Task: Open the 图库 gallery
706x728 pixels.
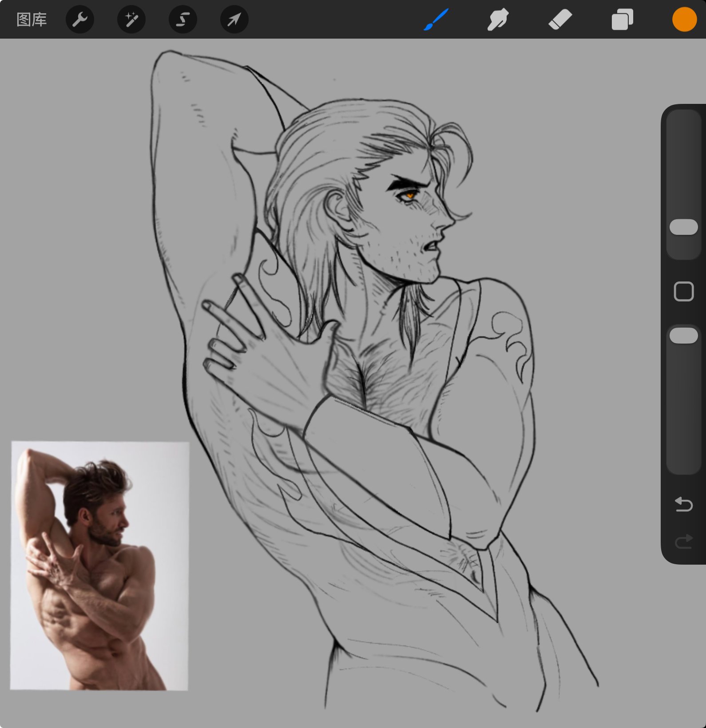Action: (32, 20)
